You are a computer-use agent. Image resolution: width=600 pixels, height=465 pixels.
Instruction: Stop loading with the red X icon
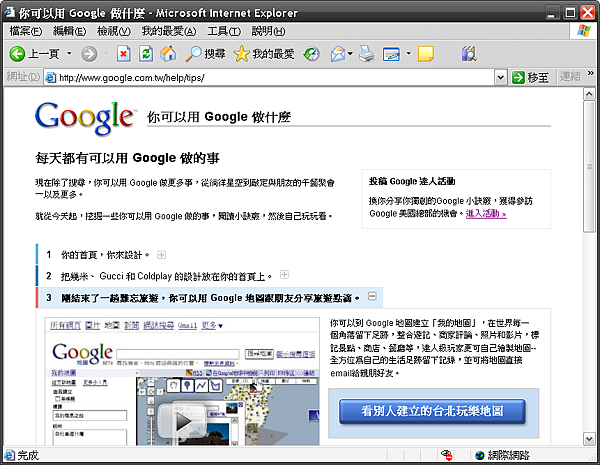123,54
